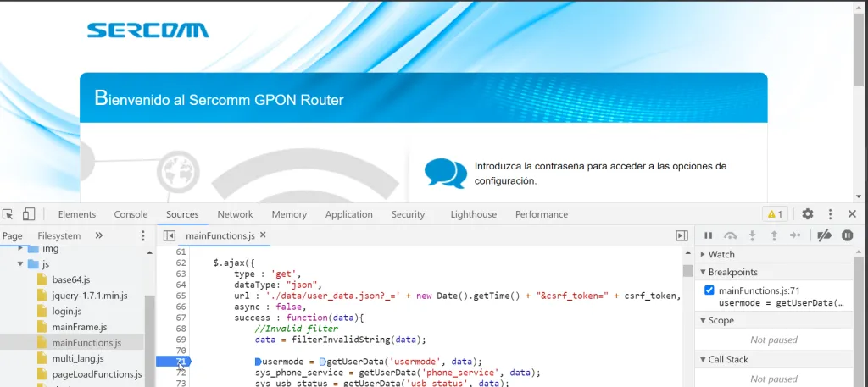Toggle the device toolbar icon
Screen dimensions: 868x387
[x=29, y=214]
